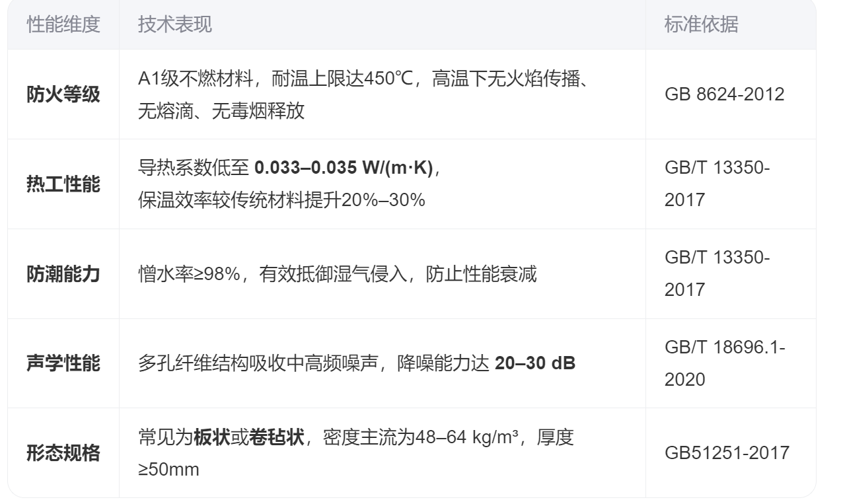Screen dimensions: 843x504
Task: Click GB/T 13350-2017 in the 热工性能 row
Action: [x=717, y=184]
